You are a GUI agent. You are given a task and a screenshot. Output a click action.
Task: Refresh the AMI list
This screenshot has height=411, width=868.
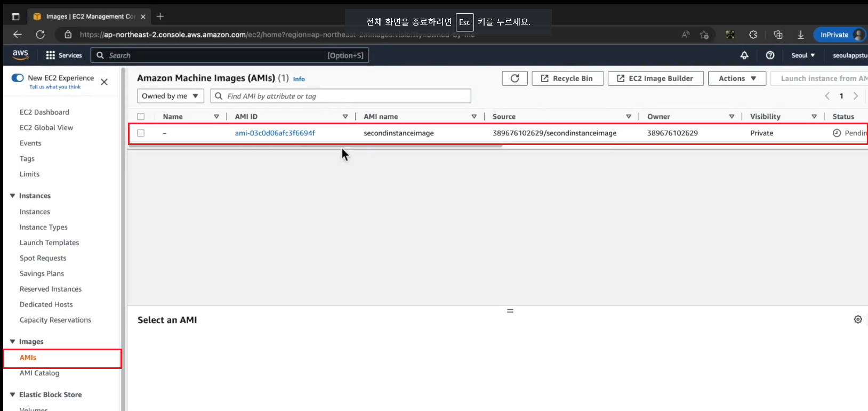click(x=515, y=78)
